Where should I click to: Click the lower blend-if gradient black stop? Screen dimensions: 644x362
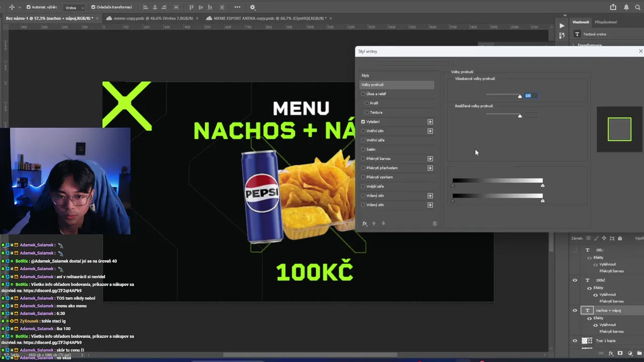point(453,201)
